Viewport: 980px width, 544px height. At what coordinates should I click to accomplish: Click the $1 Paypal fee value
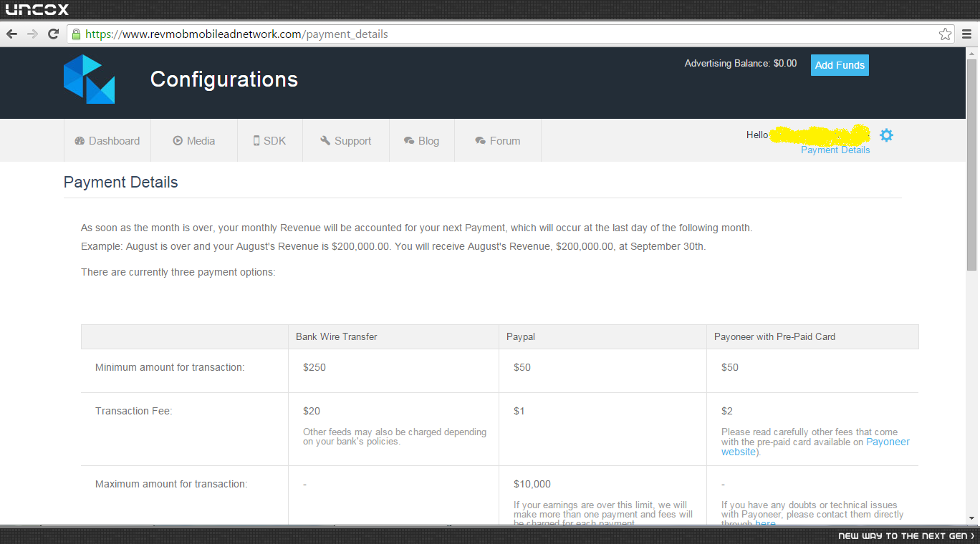tap(519, 411)
